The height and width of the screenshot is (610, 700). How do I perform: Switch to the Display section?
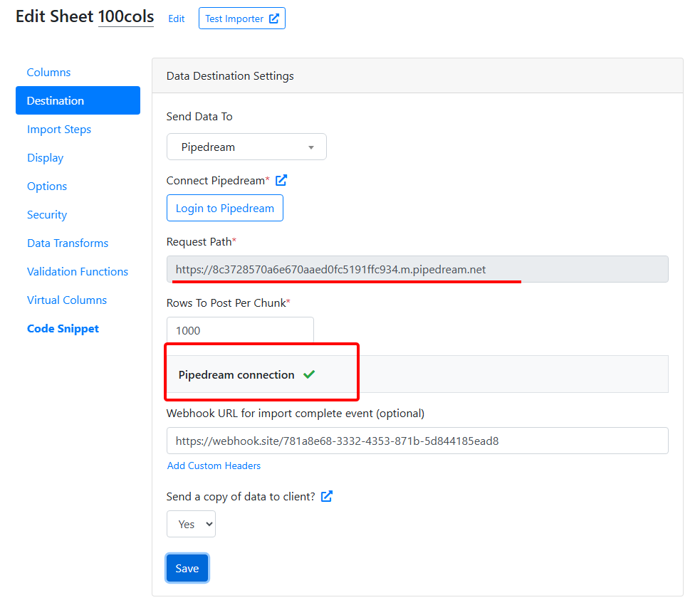[45, 158]
